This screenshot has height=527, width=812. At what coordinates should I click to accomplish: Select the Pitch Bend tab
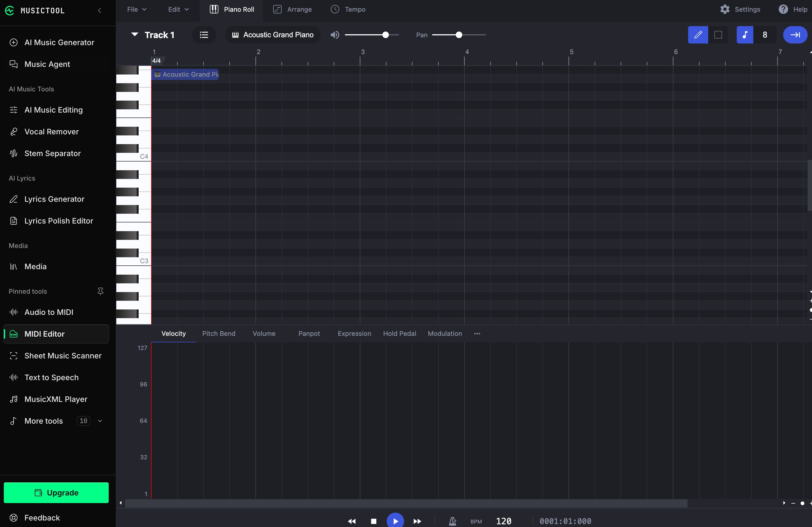coord(219,333)
